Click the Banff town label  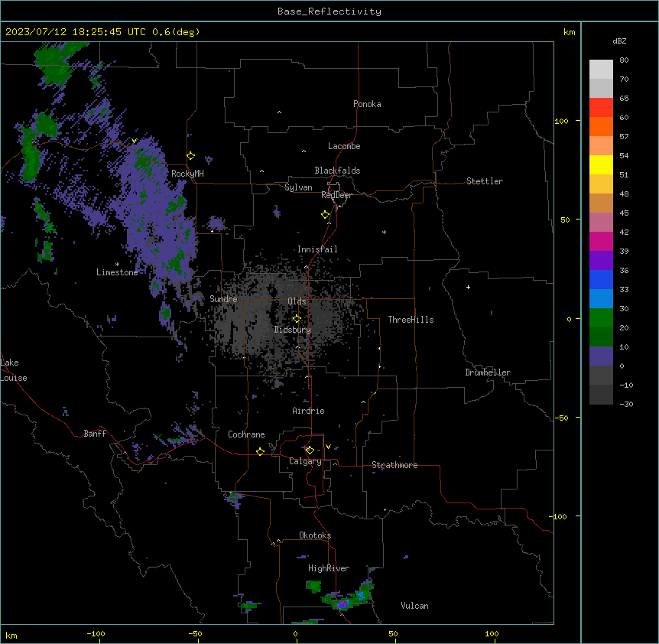(x=95, y=434)
